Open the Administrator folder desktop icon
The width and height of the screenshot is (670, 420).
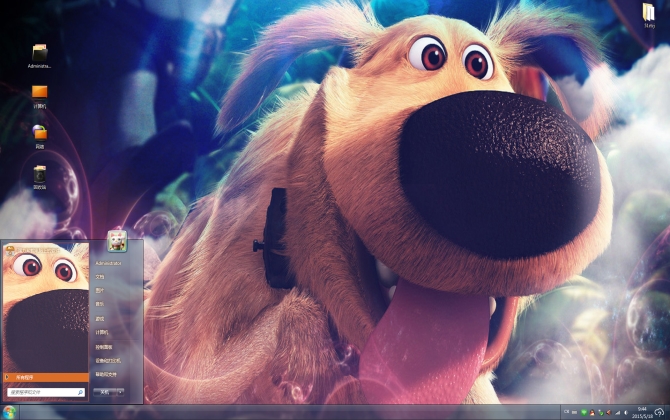(40, 56)
